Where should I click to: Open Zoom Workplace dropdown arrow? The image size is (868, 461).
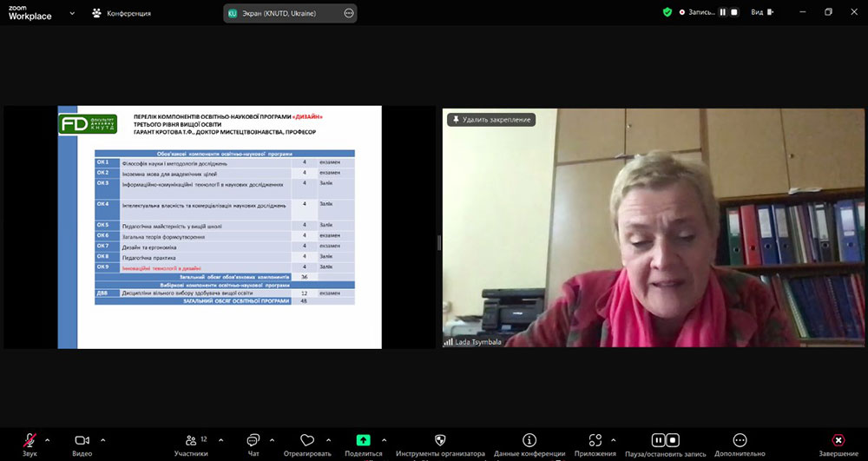pos(72,13)
